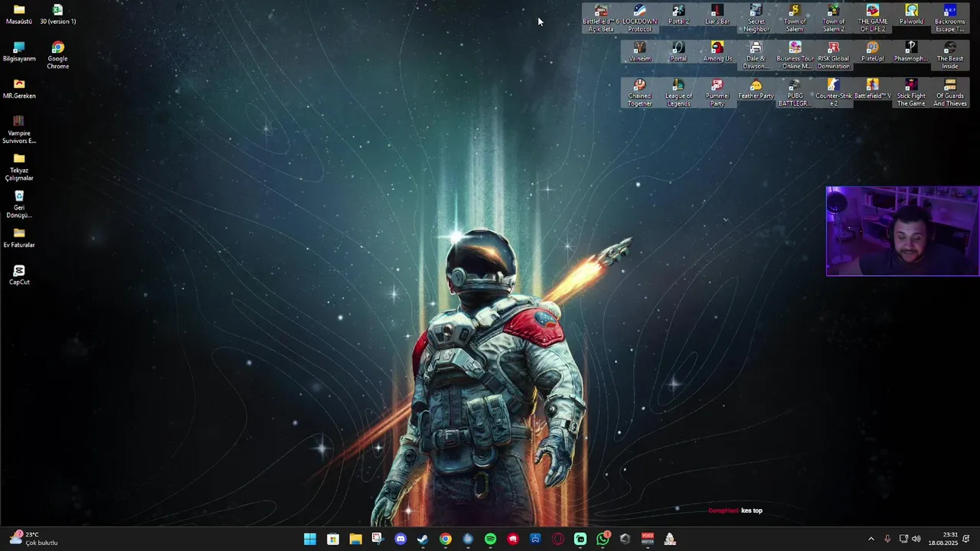
Task: Select the Valheim desktop icon
Action: click(x=640, y=52)
